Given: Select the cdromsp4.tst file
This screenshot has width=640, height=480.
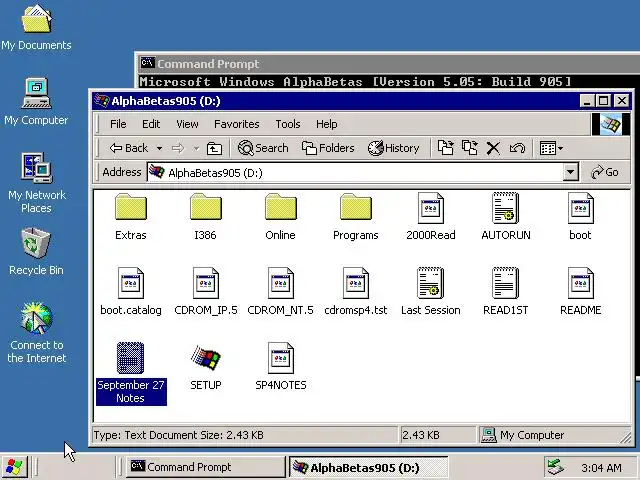Looking at the screenshot, I should 356,291.
